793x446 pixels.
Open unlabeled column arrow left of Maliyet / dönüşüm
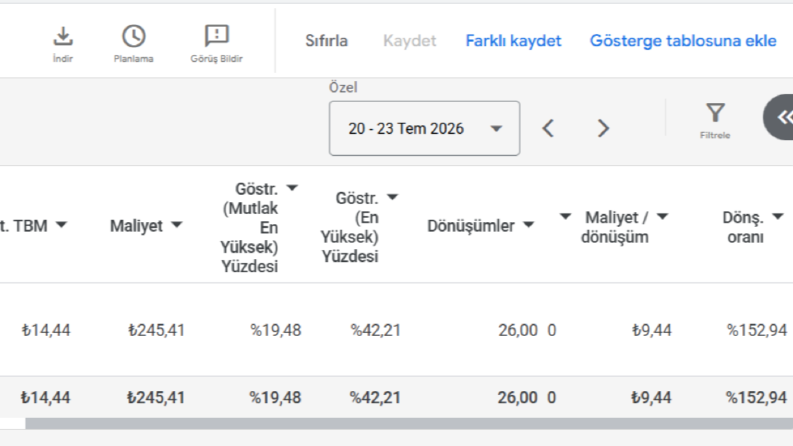pos(565,216)
